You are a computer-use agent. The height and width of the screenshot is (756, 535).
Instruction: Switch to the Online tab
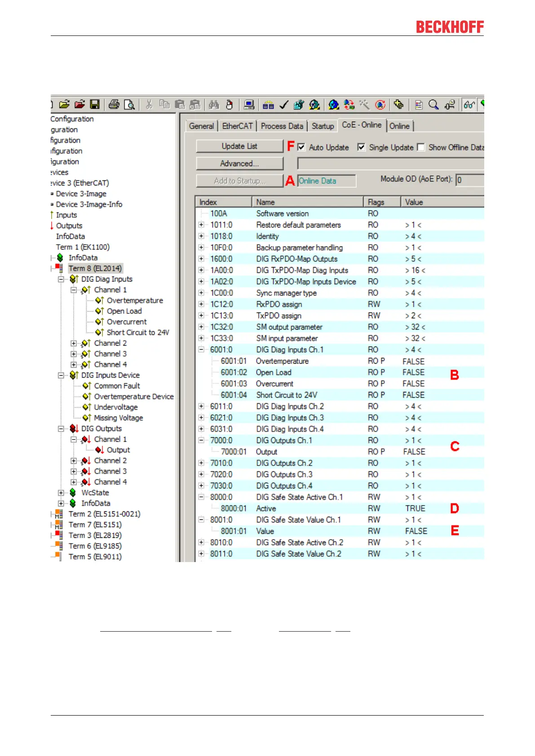[399, 126]
